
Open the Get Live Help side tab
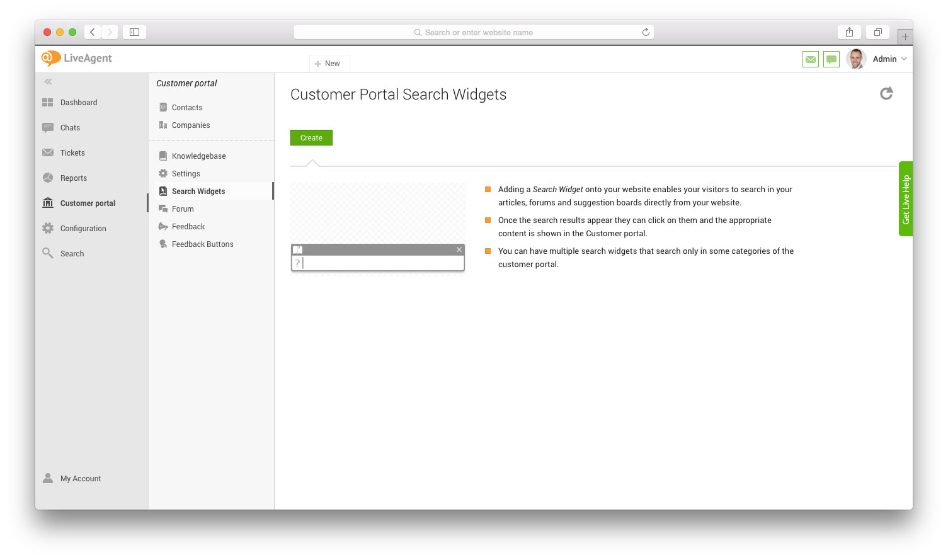[x=906, y=199]
